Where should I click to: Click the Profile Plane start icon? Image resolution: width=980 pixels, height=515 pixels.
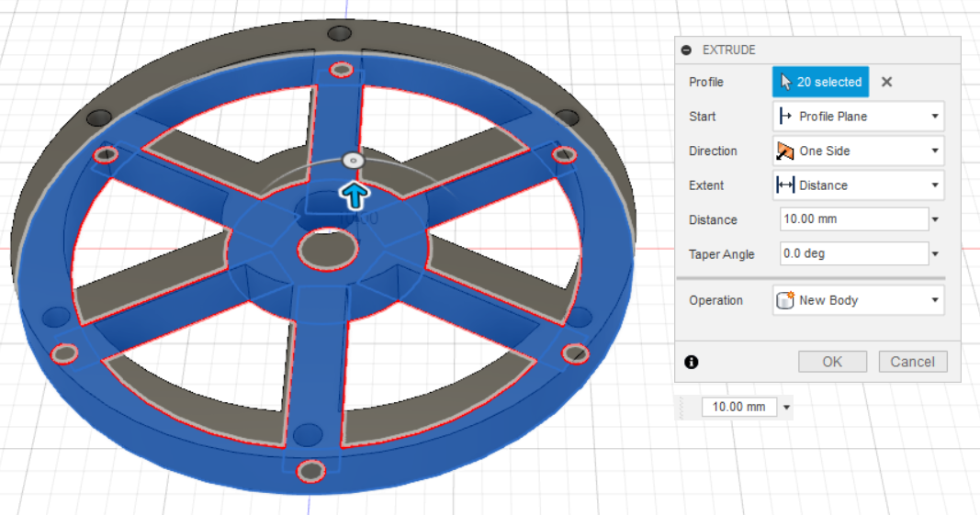[785, 117]
